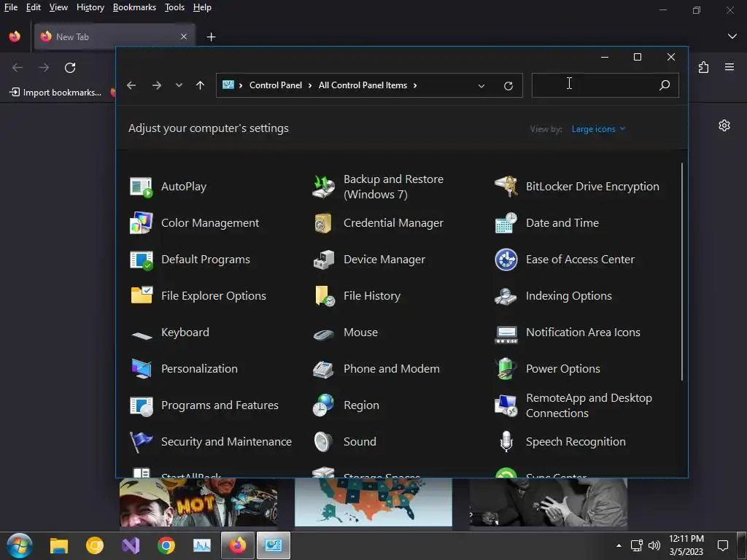
Task: Click Notification Area Icons icon
Action: point(506,334)
